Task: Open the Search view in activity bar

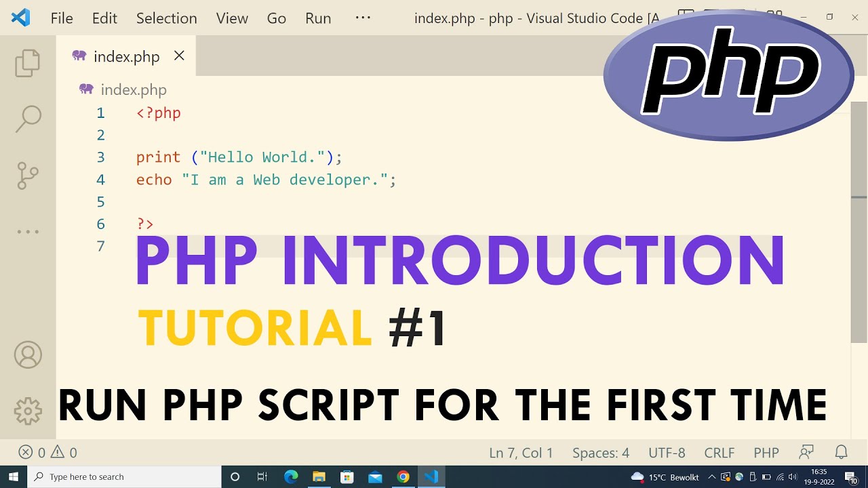Action: tap(28, 119)
